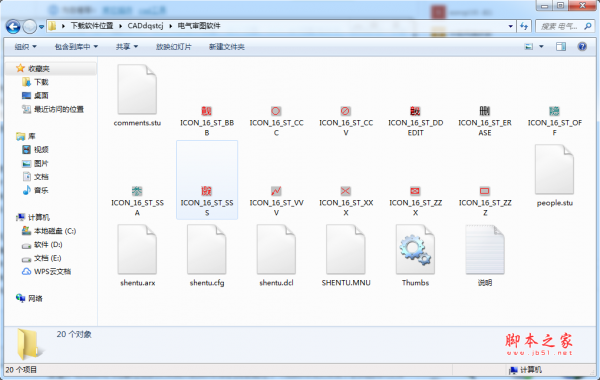This screenshot has width=600, height=380.
Task: Click the refresh button beside address bar
Action: pyautogui.click(x=524, y=26)
